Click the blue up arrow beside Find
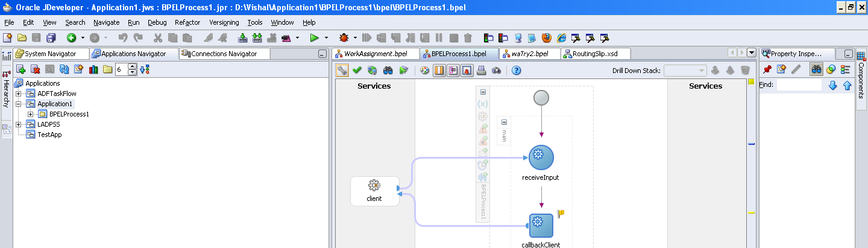Screen dimensions: 868x248 [x=847, y=85]
